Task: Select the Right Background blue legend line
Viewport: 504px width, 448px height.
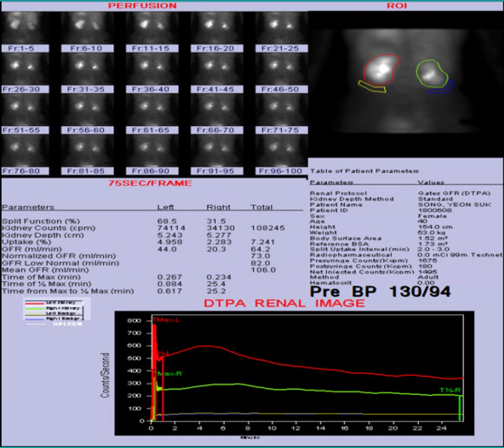Action: point(34,319)
